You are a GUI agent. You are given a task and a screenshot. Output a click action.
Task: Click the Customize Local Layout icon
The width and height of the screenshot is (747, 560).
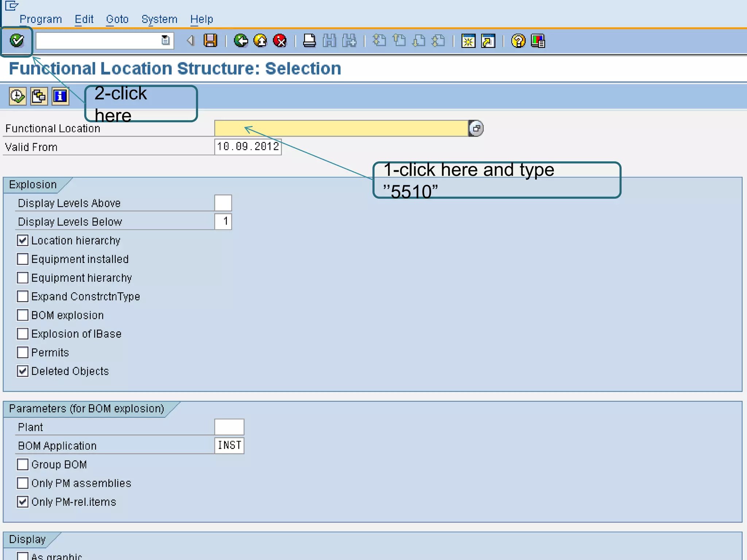click(x=538, y=41)
